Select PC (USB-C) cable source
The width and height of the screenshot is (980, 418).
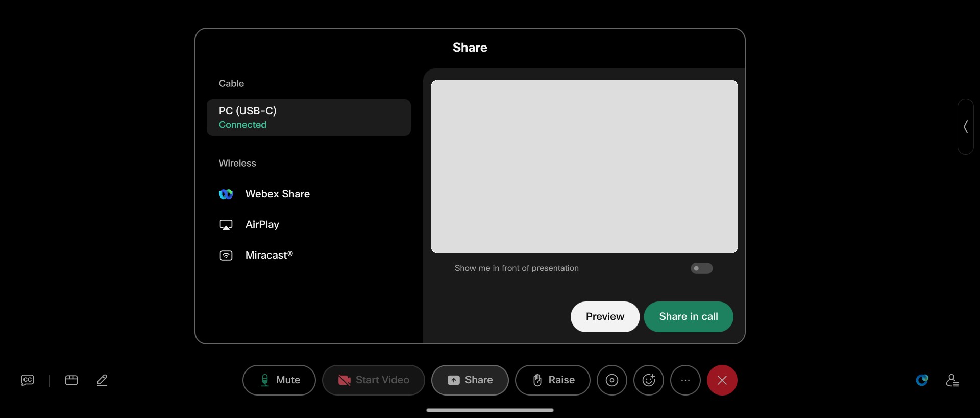(x=309, y=118)
